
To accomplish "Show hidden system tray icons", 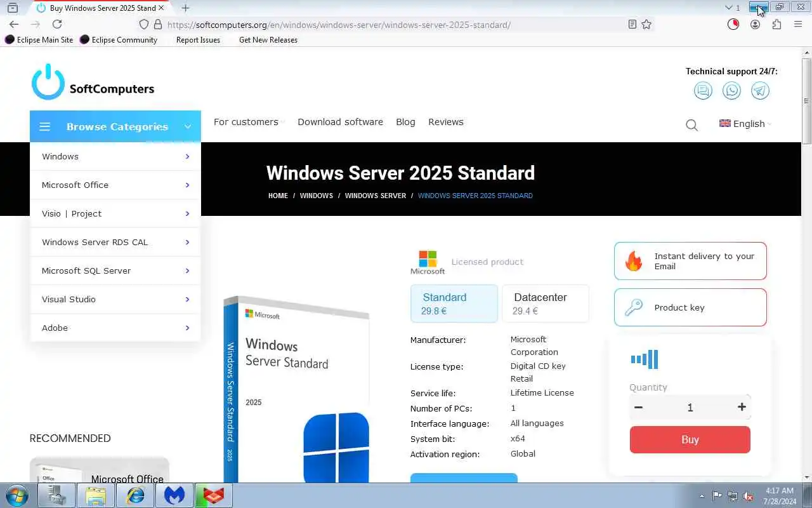I will [x=702, y=496].
